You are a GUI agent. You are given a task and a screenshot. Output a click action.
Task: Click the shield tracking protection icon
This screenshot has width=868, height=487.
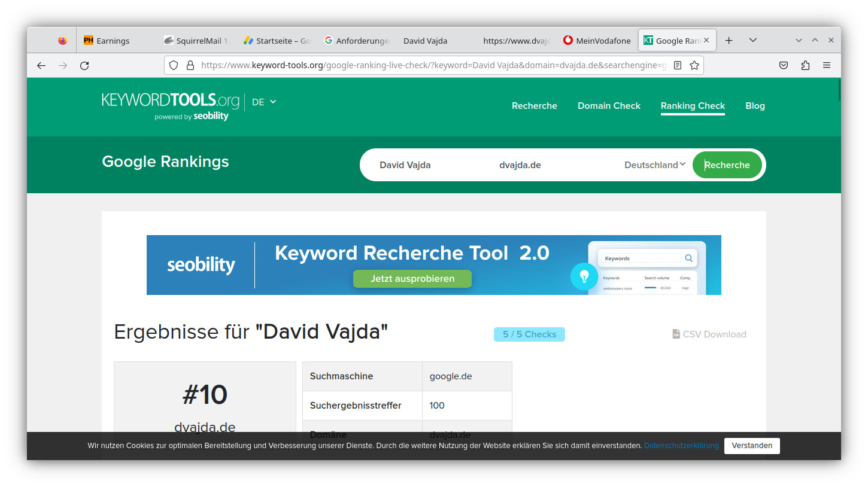coord(174,66)
